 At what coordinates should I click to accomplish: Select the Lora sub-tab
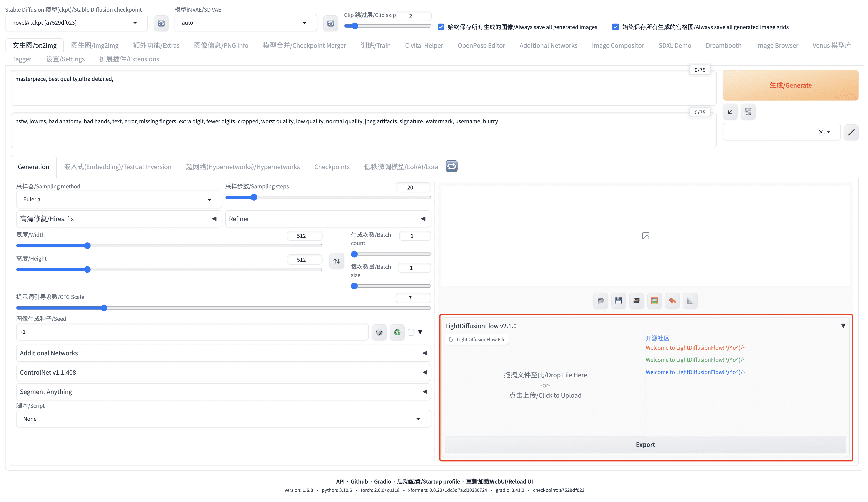click(401, 167)
